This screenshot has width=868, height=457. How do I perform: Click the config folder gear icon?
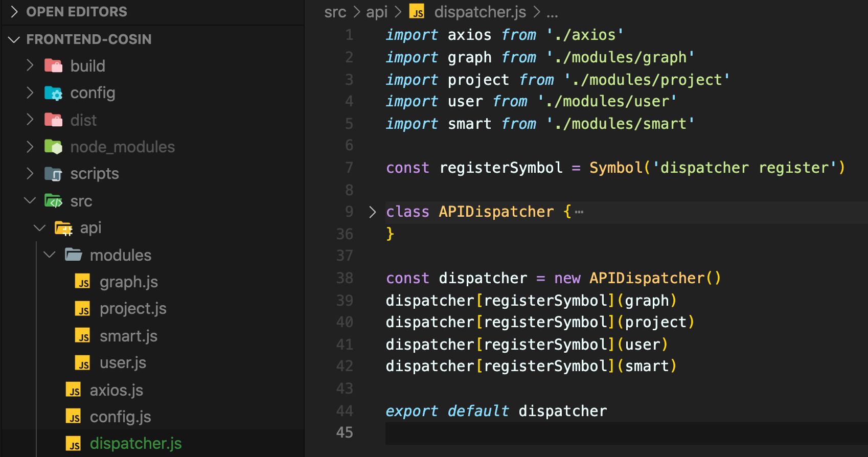[53, 93]
